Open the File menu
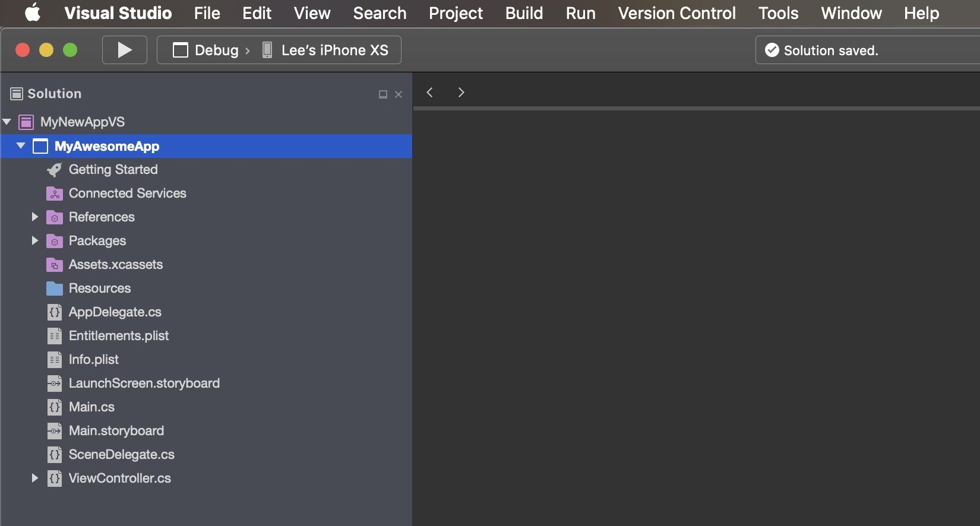Viewport: 980px width, 526px height. coord(207,13)
